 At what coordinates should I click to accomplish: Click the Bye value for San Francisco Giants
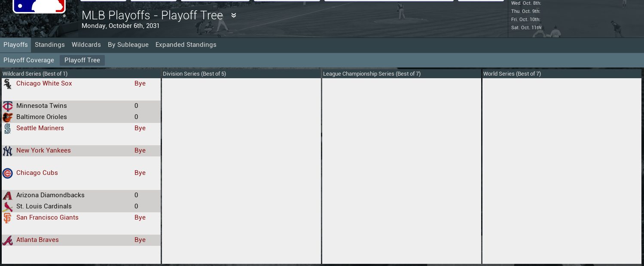(140, 217)
